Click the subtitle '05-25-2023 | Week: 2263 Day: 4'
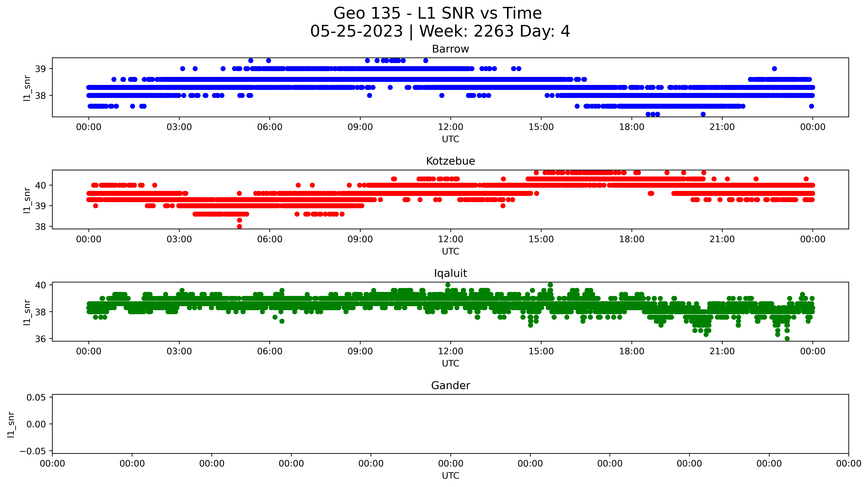The image size is (868, 487). pyautogui.click(x=440, y=31)
